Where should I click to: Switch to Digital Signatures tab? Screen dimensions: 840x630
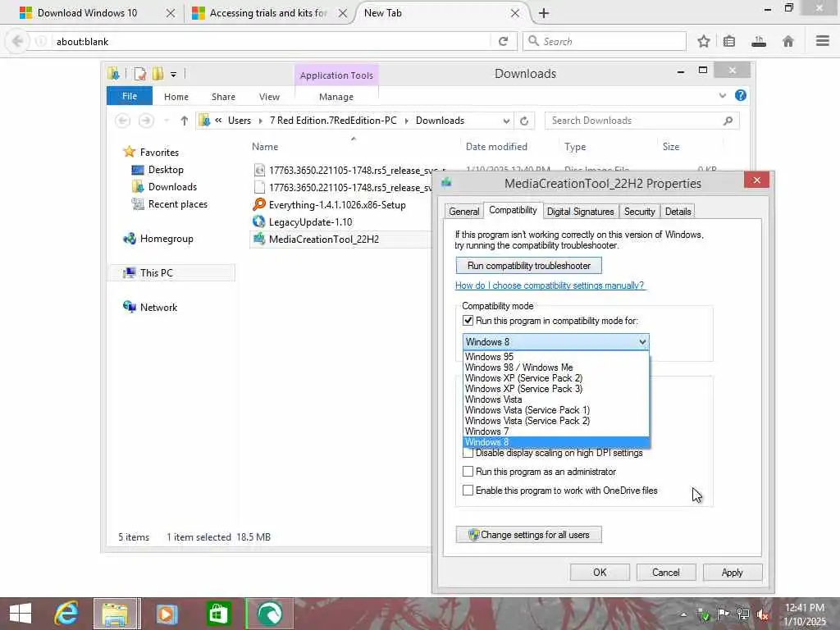click(x=580, y=212)
